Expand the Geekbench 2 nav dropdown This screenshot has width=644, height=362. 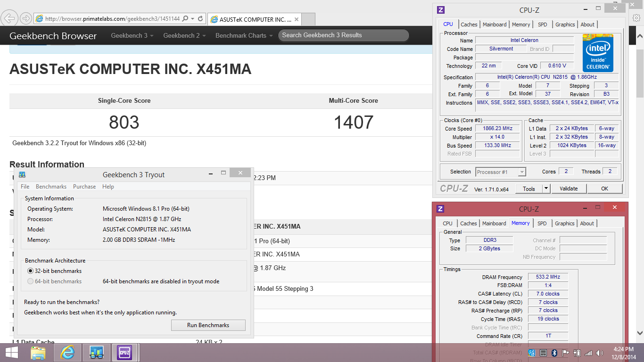(184, 35)
